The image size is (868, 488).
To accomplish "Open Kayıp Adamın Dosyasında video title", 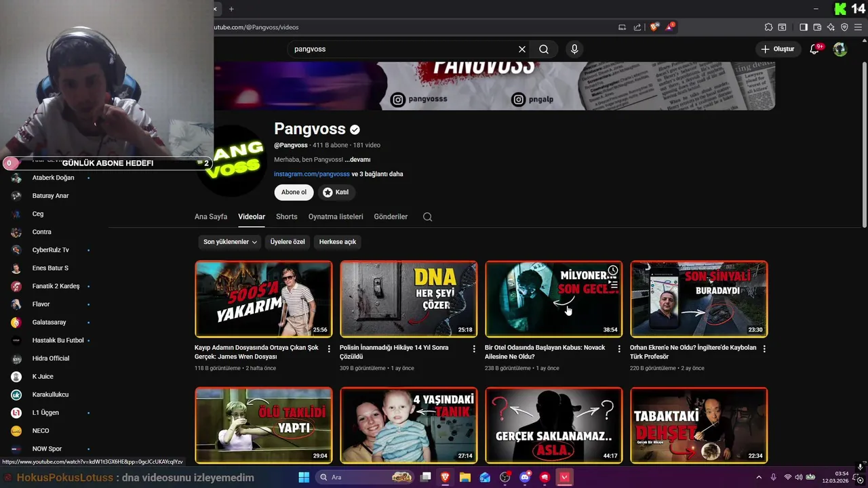I will tap(256, 352).
